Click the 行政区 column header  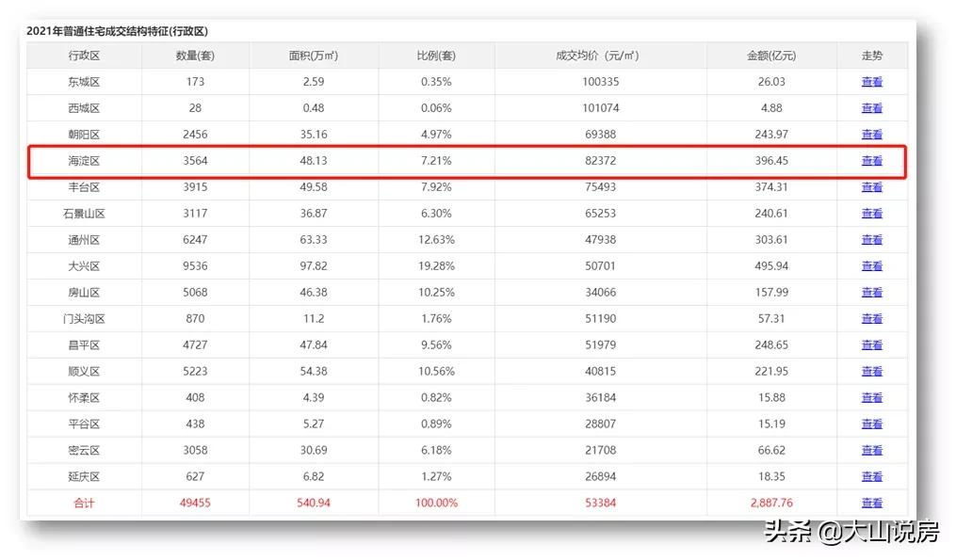tap(84, 56)
